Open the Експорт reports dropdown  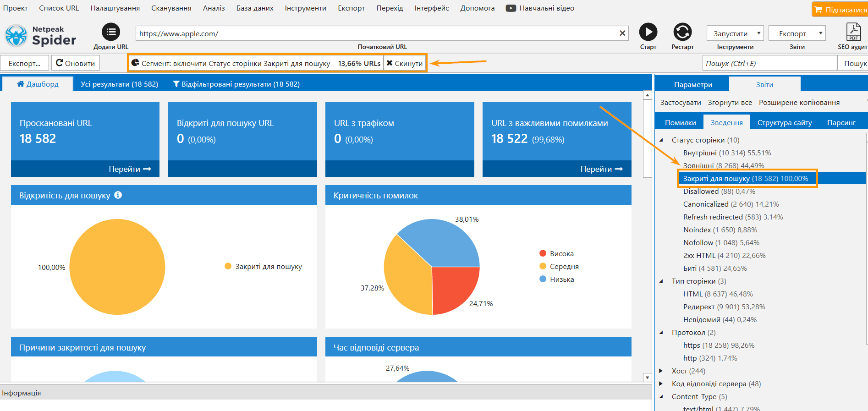click(x=797, y=33)
